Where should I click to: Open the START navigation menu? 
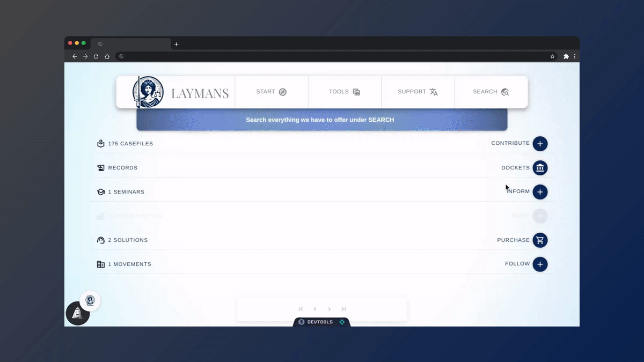tap(272, 92)
